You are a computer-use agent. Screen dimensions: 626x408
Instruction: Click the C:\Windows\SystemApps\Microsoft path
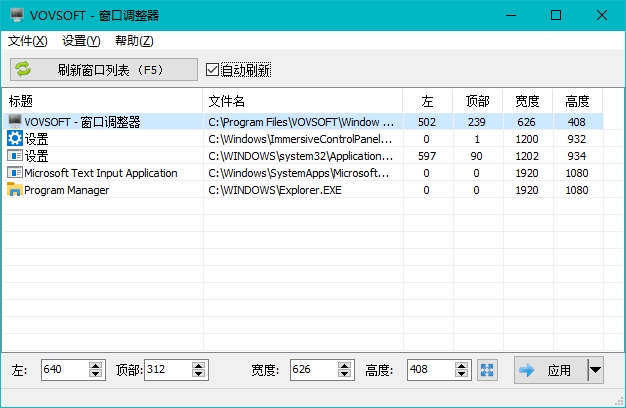299,173
